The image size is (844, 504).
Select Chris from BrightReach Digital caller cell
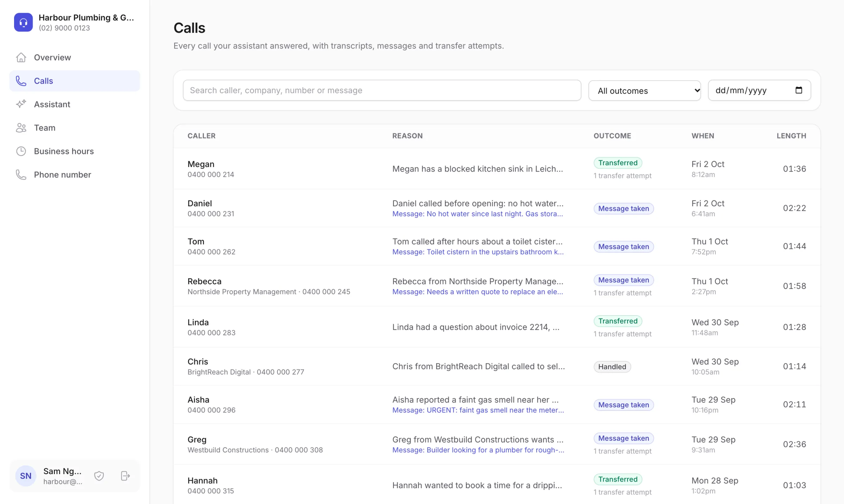pyautogui.click(x=246, y=367)
